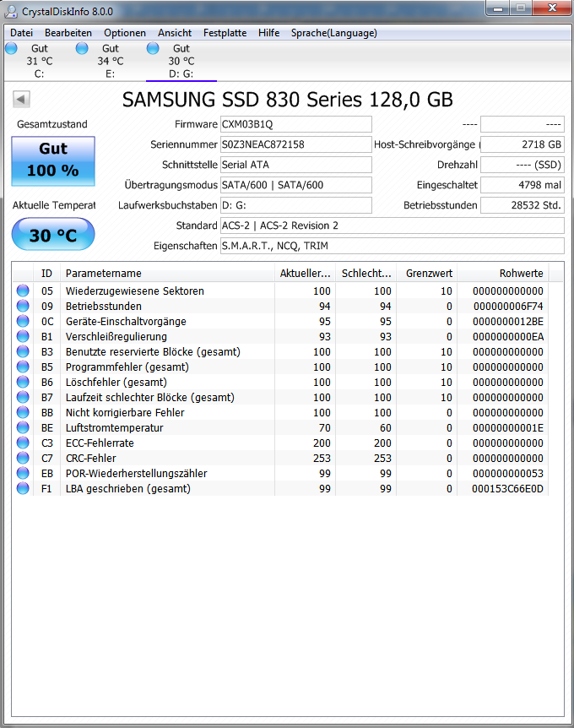The height and width of the screenshot is (728, 574).
Task: Click status orb for LBA geschrieben (gesamt)
Action: [x=23, y=488]
